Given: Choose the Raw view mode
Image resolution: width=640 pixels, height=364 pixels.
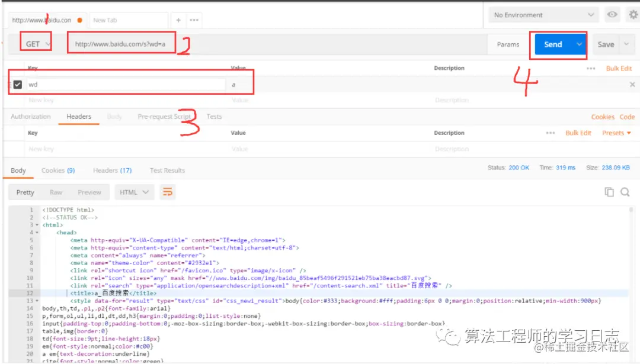Looking at the screenshot, I should 56,192.
